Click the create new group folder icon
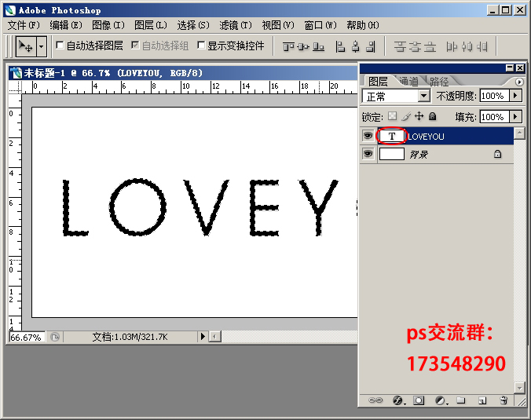The height and width of the screenshot is (420, 531). tap(460, 400)
